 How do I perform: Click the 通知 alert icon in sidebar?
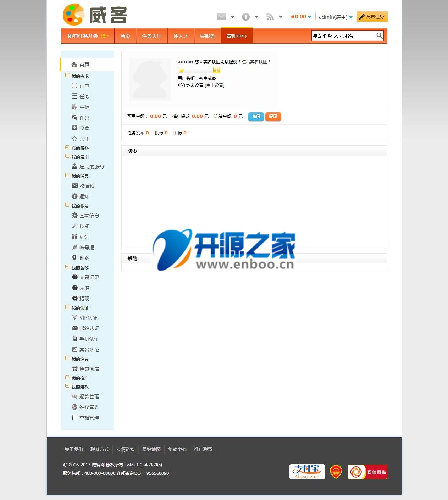(x=74, y=196)
